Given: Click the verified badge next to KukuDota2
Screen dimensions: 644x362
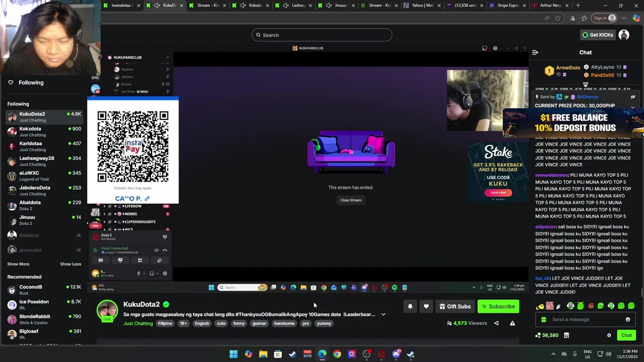Looking at the screenshot, I should coord(166,304).
